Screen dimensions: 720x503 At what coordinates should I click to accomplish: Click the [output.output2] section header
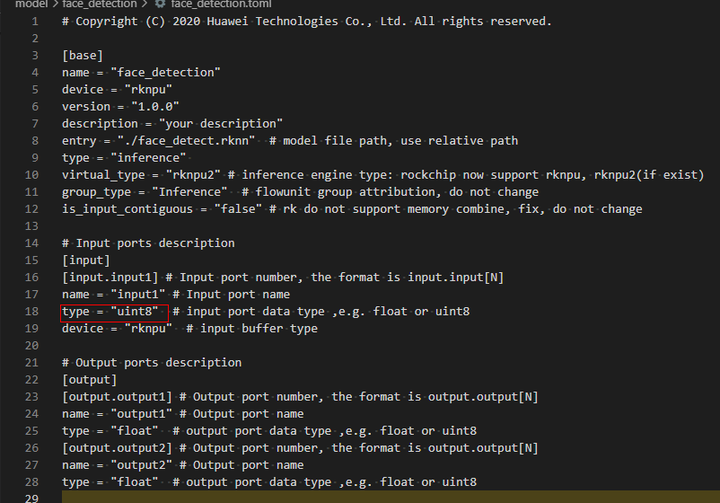tap(116, 448)
